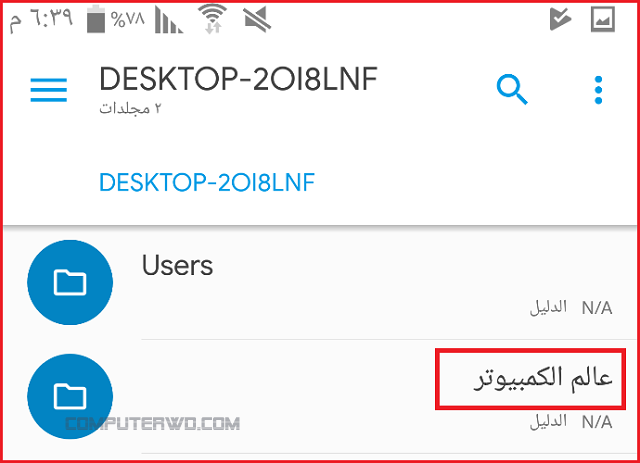
Task: Select the Users folder name
Action: (177, 265)
